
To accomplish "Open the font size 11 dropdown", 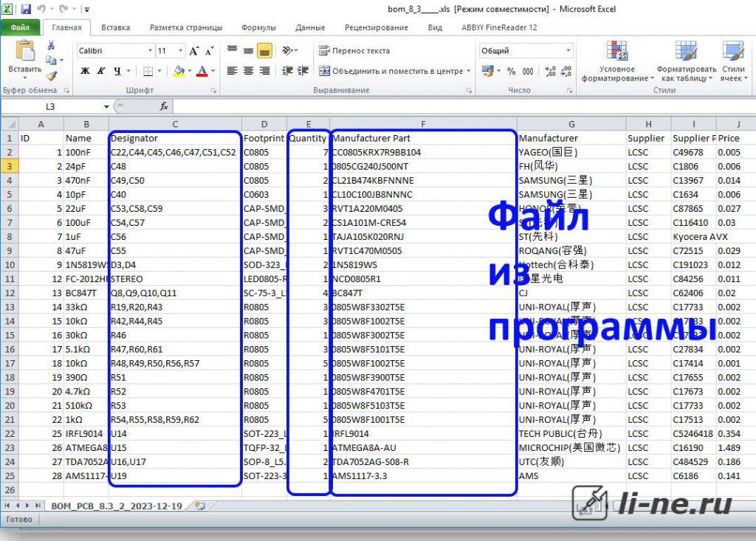I will pos(180,51).
